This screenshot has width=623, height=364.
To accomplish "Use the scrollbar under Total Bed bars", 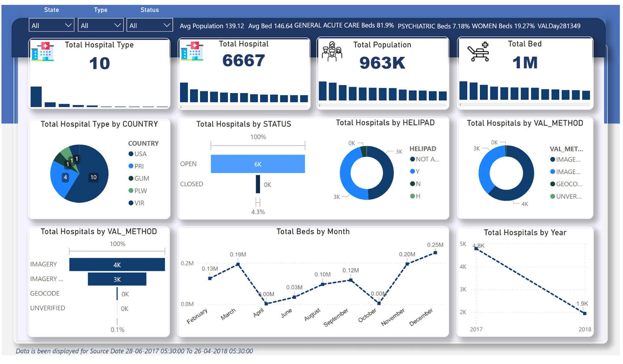I will point(525,105).
